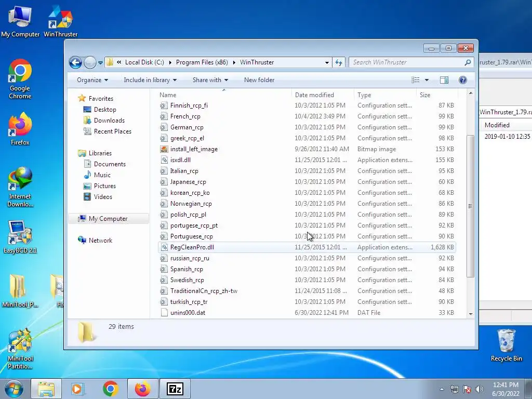The height and width of the screenshot is (399, 532).
Task: Click the volume speaker tray icon
Action: 480,389
